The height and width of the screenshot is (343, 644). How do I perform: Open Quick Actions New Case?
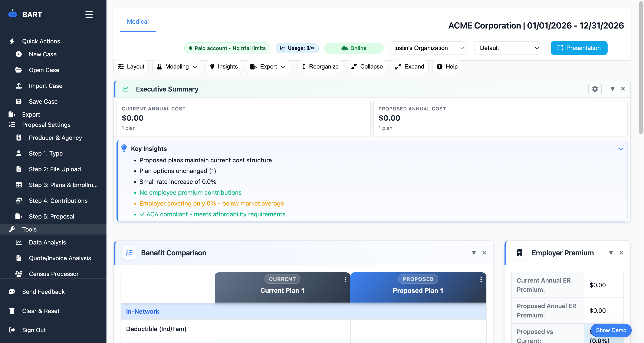[43, 54]
